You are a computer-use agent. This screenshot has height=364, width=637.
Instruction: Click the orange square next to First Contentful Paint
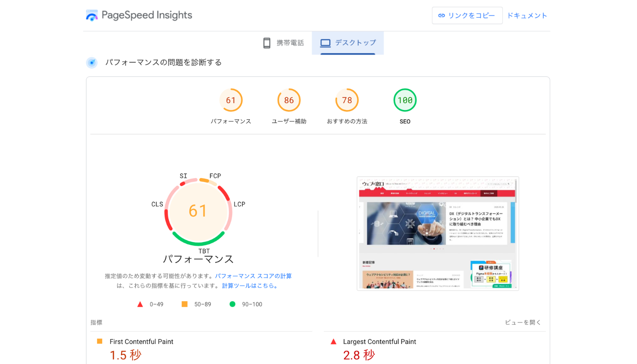(100, 341)
